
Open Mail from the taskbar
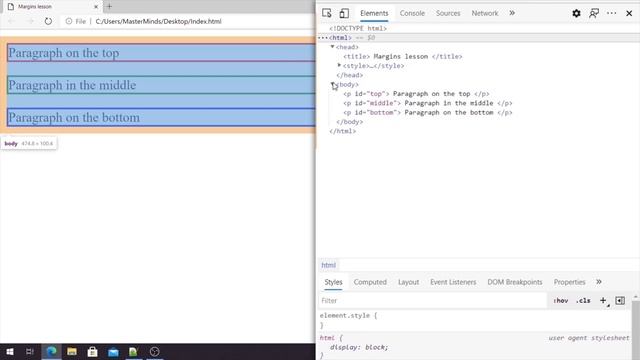(113, 351)
